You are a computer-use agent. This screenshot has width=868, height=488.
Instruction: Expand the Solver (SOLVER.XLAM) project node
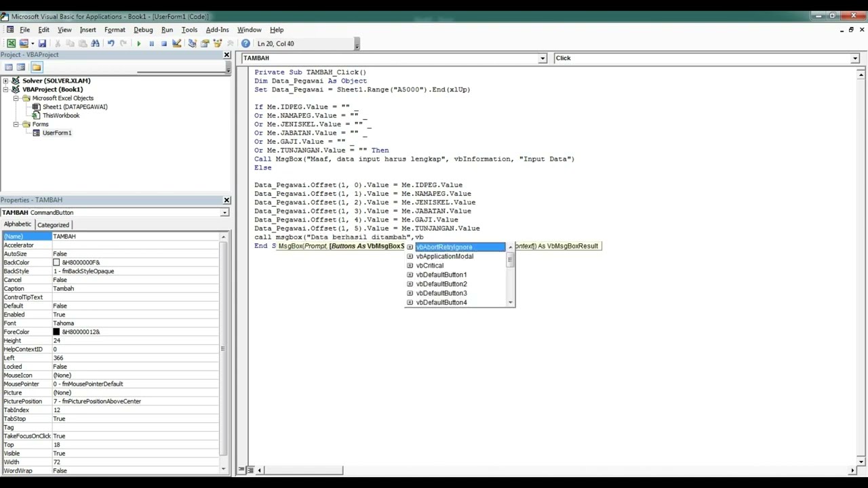(5, 81)
